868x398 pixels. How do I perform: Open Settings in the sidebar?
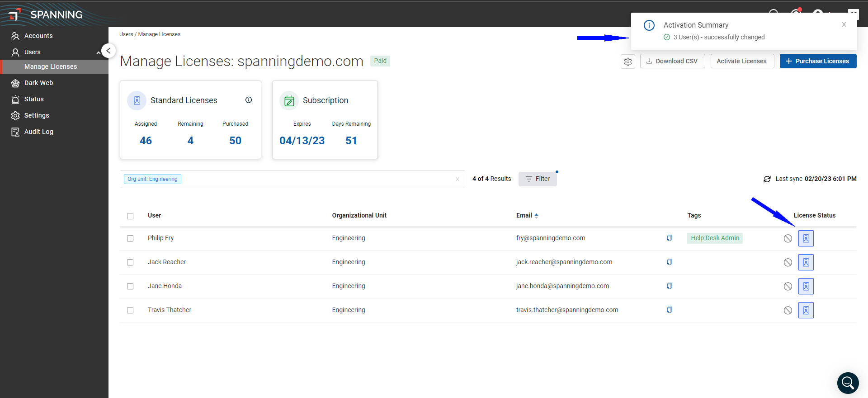37,115
